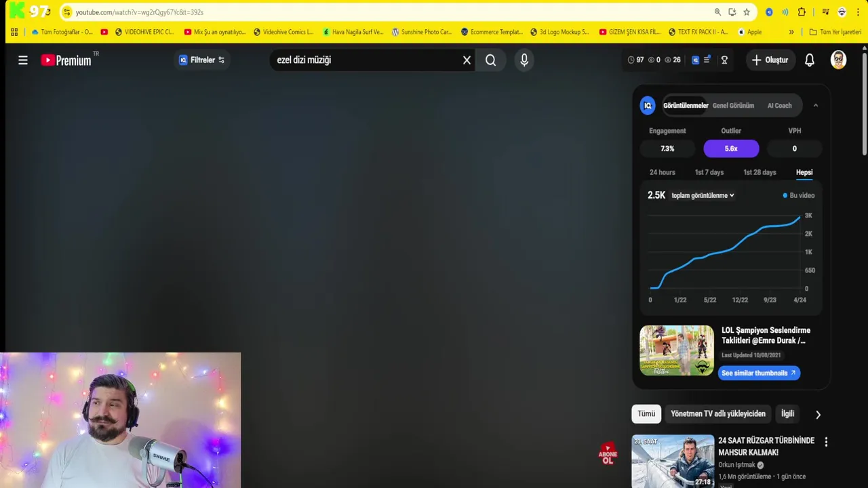Open three-dot menu for Rüzgar Türbini video
The image size is (868, 488).
pyautogui.click(x=826, y=442)
